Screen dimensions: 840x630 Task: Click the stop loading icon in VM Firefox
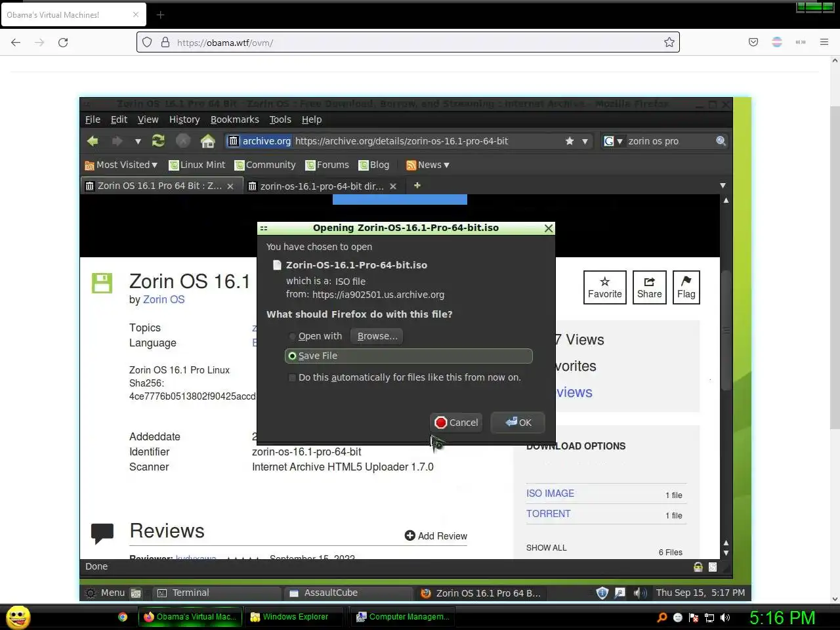[x=183, y=141]
